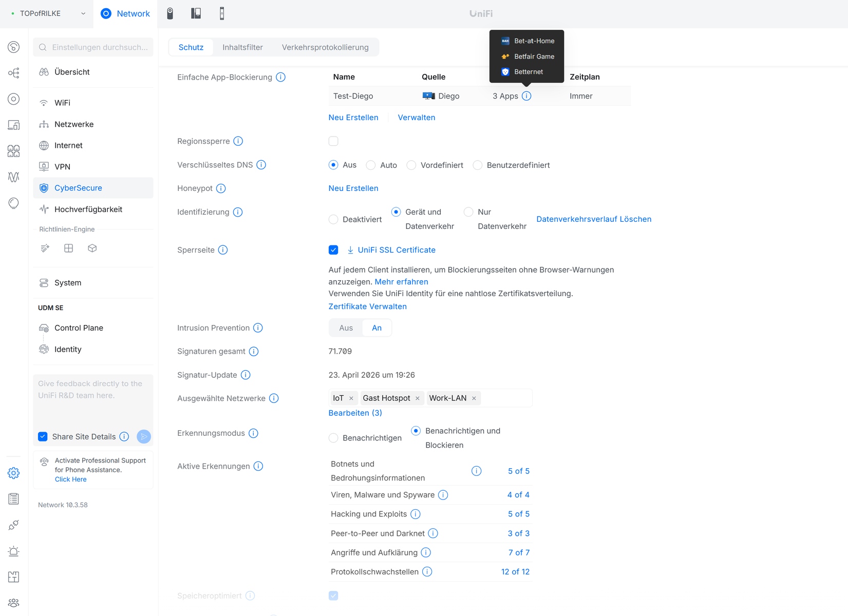The height and width of the screenshot is (616, 848).
Task: Show info for Hacking und Exploits
Action: pyautogui.click(x=416, y=514)
